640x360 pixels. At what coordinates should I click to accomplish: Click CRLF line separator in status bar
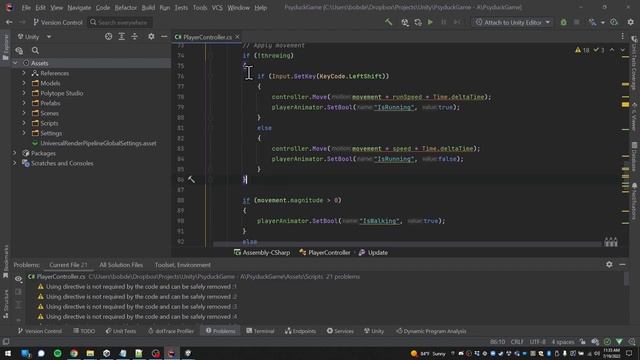[517, 342]
